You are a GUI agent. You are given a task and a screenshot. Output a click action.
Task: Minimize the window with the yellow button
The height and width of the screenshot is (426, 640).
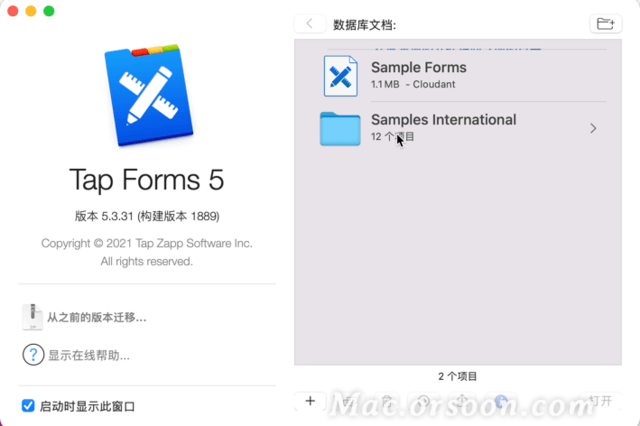pos(31,11)
